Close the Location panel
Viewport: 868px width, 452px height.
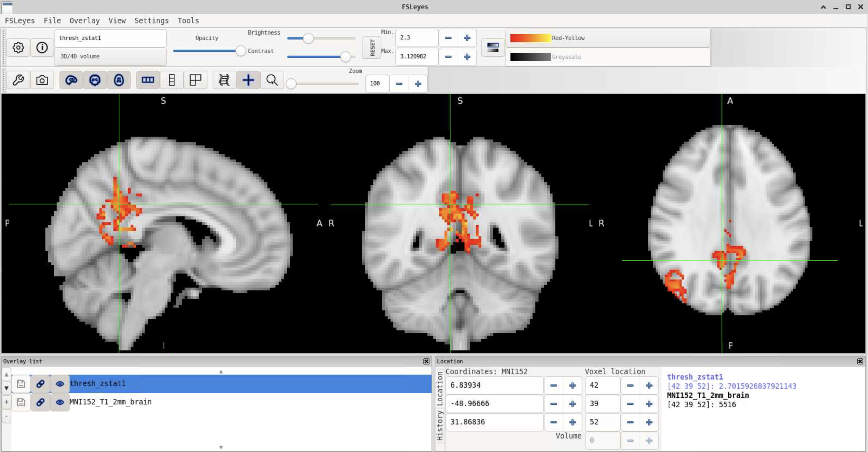point(860,361)
